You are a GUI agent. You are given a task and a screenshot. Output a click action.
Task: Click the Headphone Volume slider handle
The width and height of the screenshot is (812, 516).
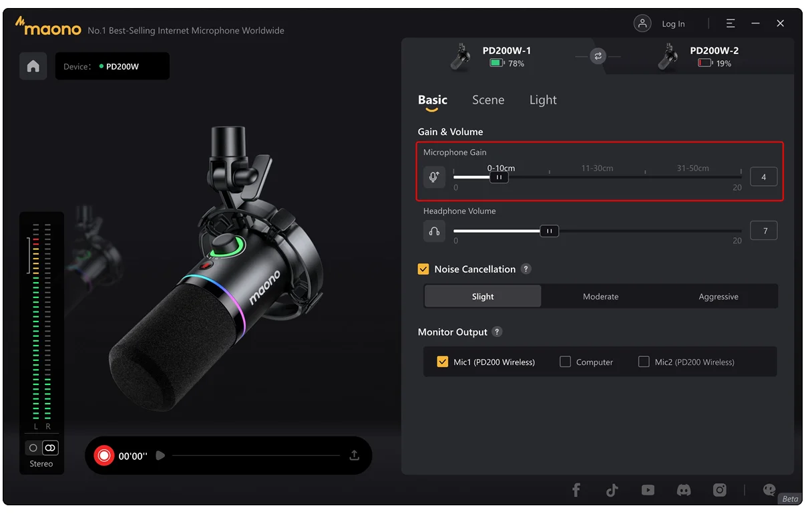click(x=549, y=231)
